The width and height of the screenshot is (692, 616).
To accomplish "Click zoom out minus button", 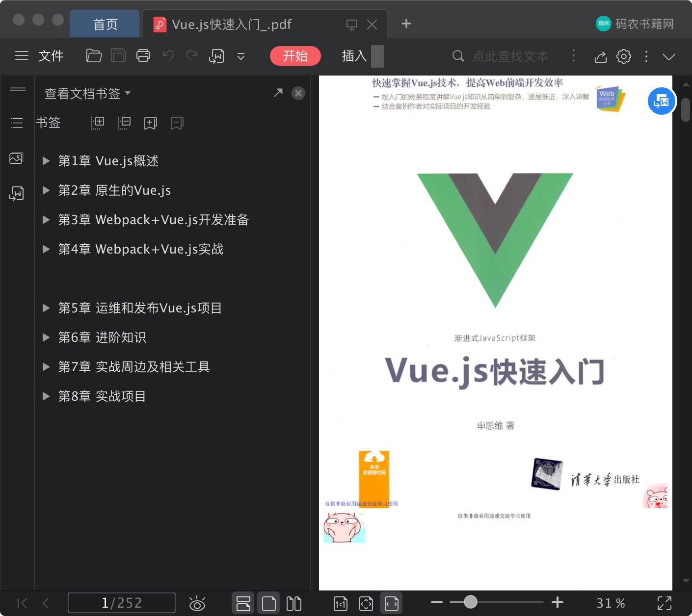I will [x=437, y=602].
